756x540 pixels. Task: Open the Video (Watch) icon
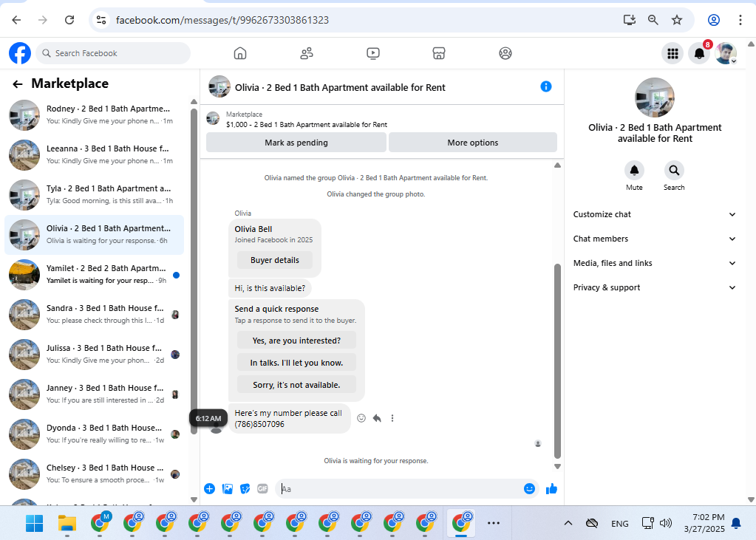(x=373, y=53)
